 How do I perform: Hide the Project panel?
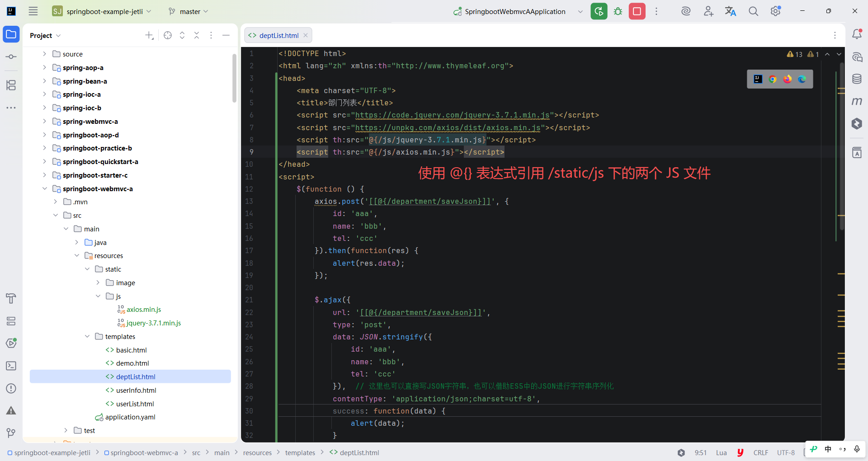pos(226,35)
